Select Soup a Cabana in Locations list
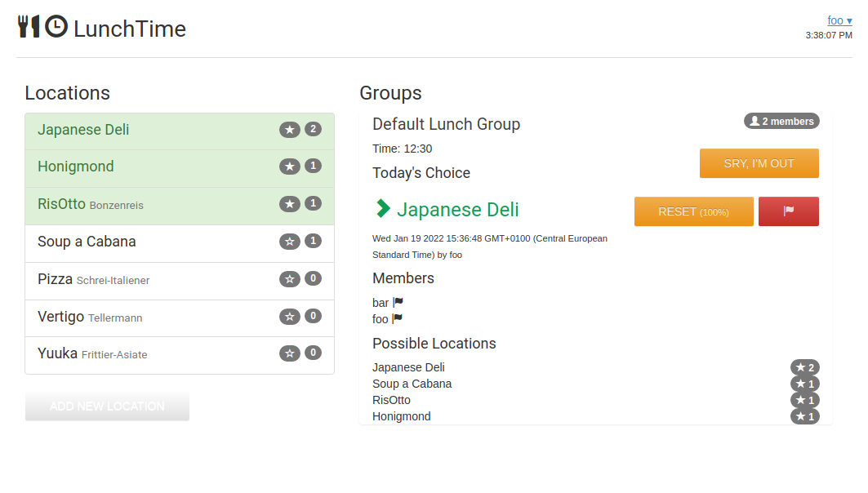868x493 pixels. point(87,242)
